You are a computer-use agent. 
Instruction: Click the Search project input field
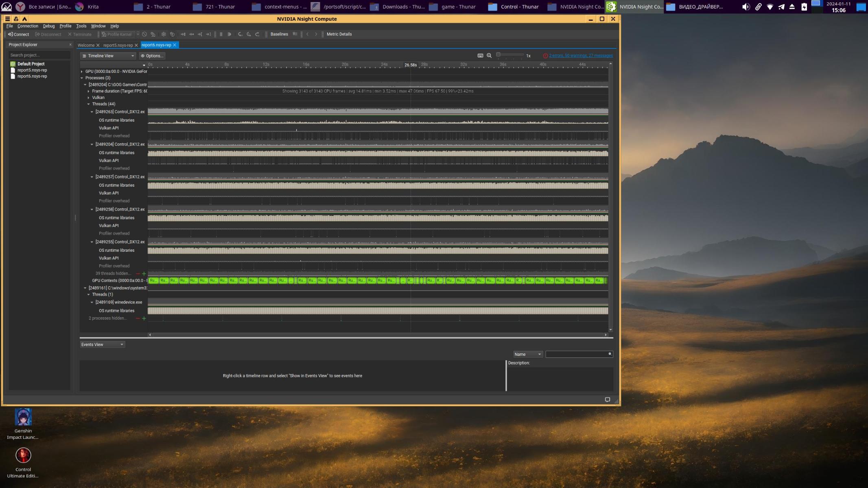pyautogui.click(x=39, y=55)
